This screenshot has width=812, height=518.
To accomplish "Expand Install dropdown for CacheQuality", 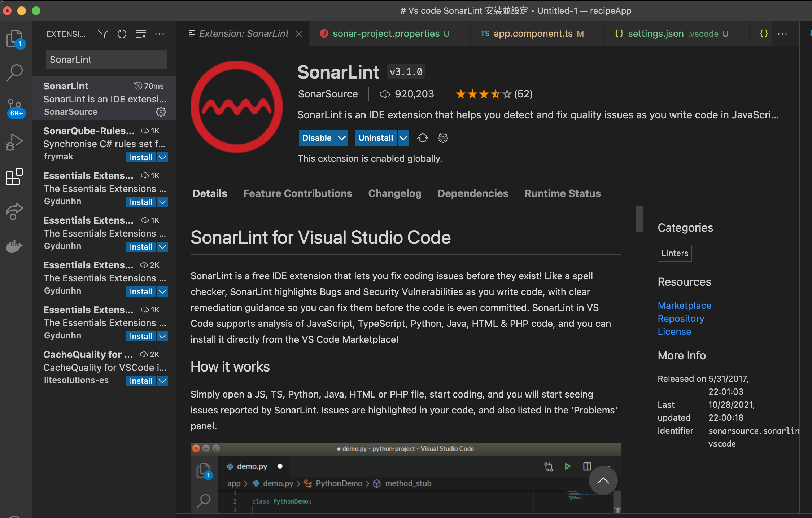I will click(x=163, y=381).
